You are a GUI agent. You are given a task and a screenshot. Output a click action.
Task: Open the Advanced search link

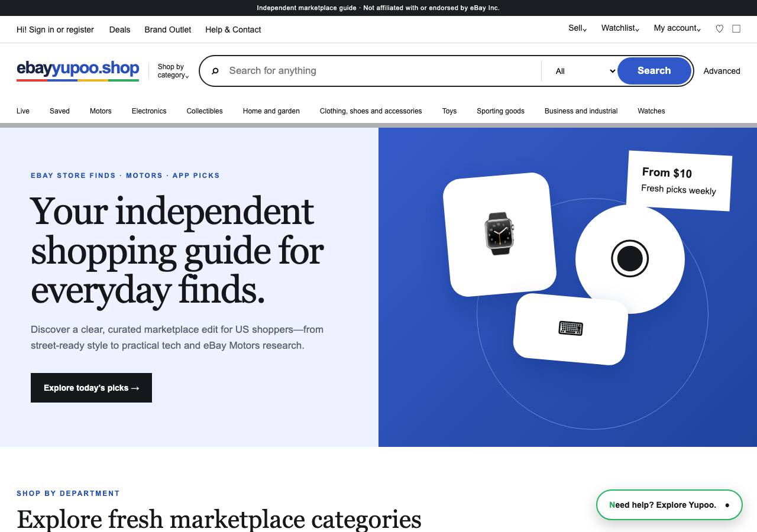coord(722,71)
